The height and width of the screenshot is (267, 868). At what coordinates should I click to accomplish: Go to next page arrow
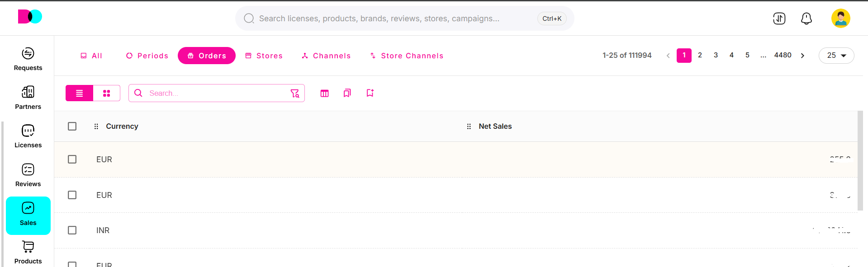pos(803,56)
